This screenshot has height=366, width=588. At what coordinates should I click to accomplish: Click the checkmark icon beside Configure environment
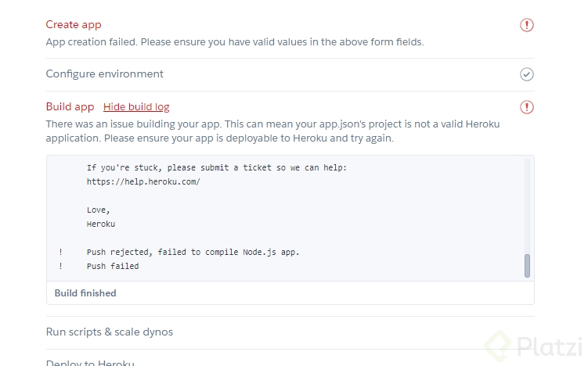pos(527,74)
